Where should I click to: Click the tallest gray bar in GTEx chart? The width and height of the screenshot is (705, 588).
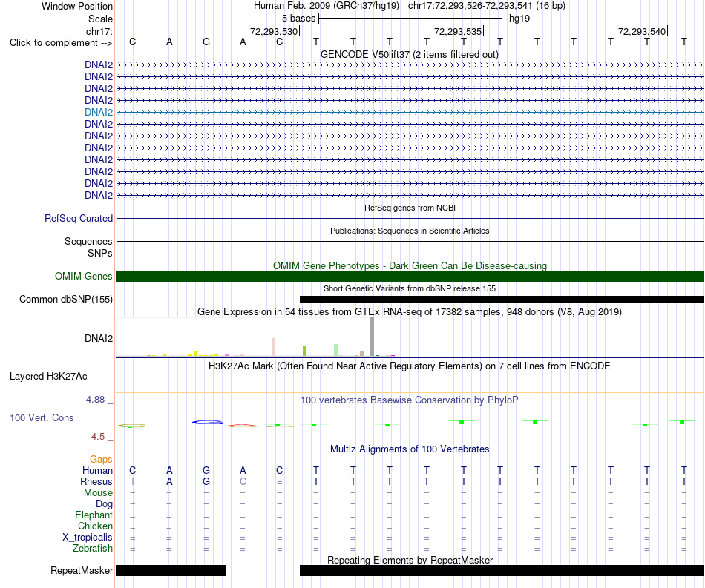[x=373, y=337]
